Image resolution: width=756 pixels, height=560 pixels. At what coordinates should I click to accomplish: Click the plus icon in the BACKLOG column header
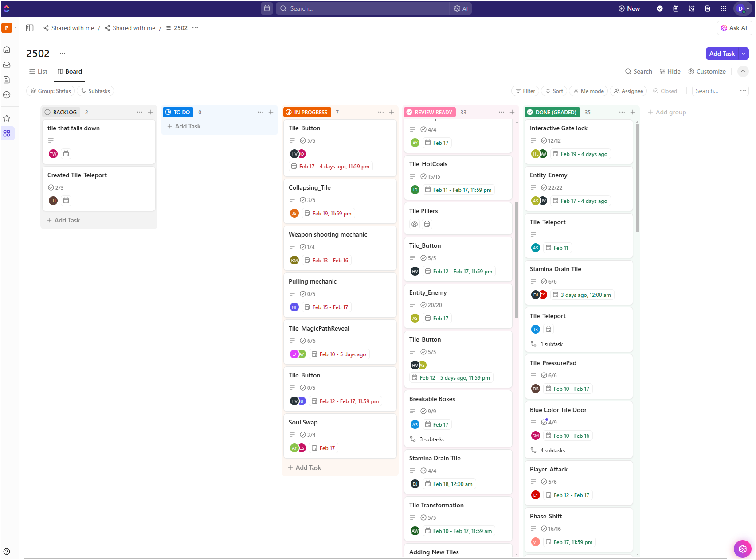tap(150, 112)
